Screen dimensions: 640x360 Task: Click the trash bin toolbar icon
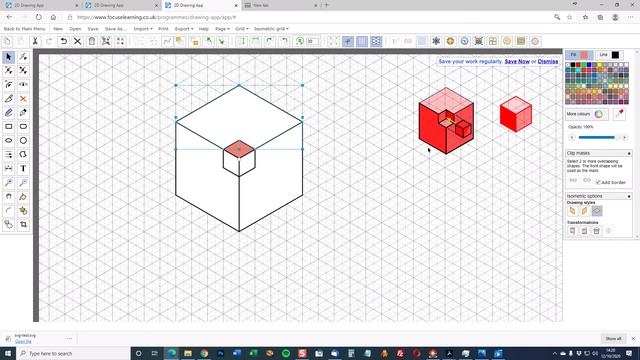tap(92, 41)
